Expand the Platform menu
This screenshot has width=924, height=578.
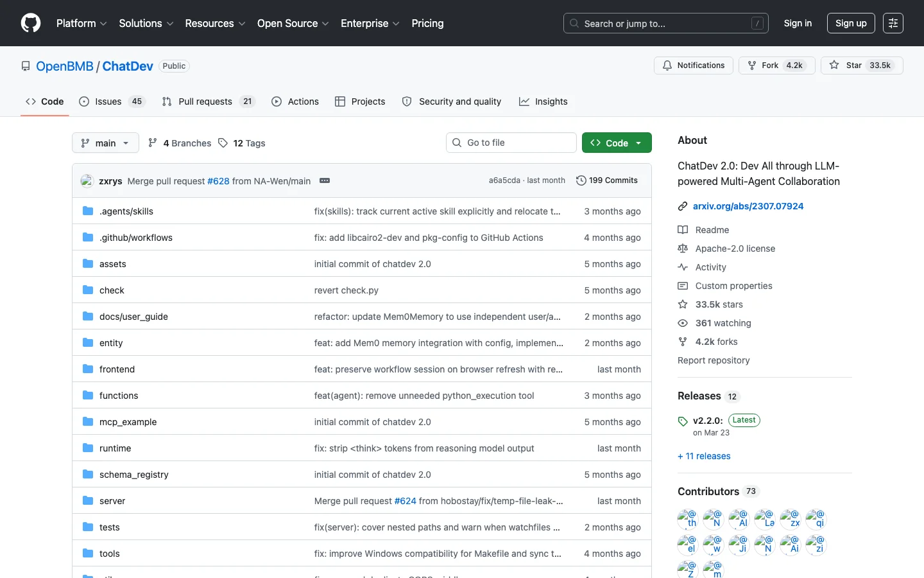click(81, 23)
